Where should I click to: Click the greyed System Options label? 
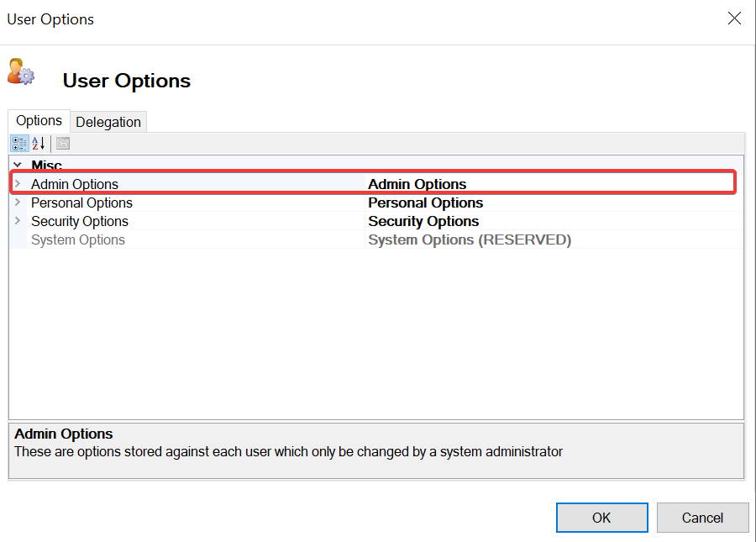[x=78, y=239]
